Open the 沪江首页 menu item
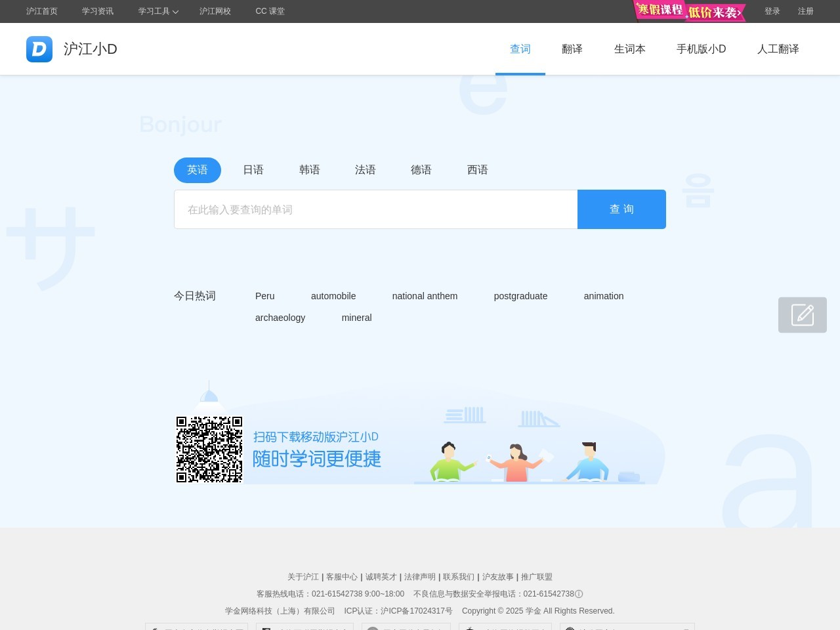Viewport: 840px width, 630px height. point(41,11)
